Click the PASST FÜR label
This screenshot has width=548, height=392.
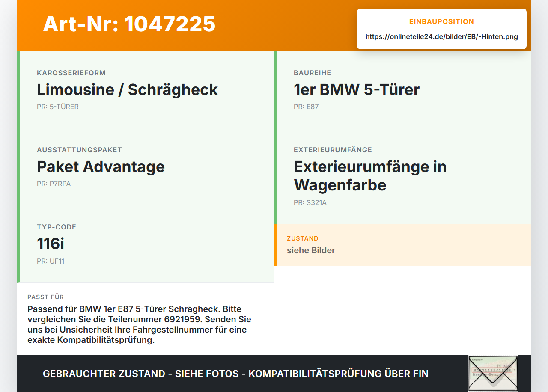tap(45, 297)
